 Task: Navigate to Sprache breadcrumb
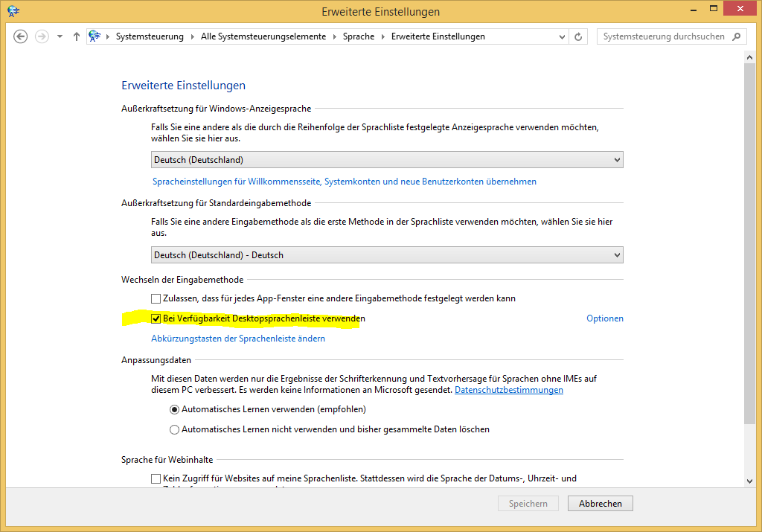[x=359, y=36]
